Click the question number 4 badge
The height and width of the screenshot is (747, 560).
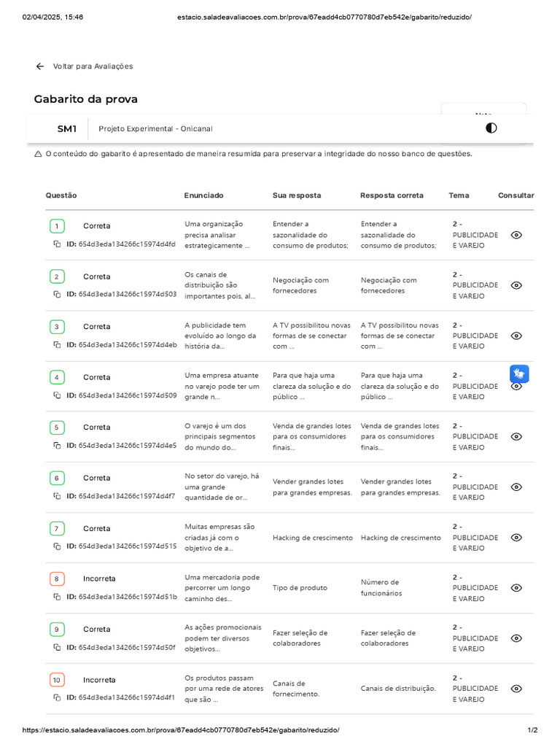[x=57, y=377]
